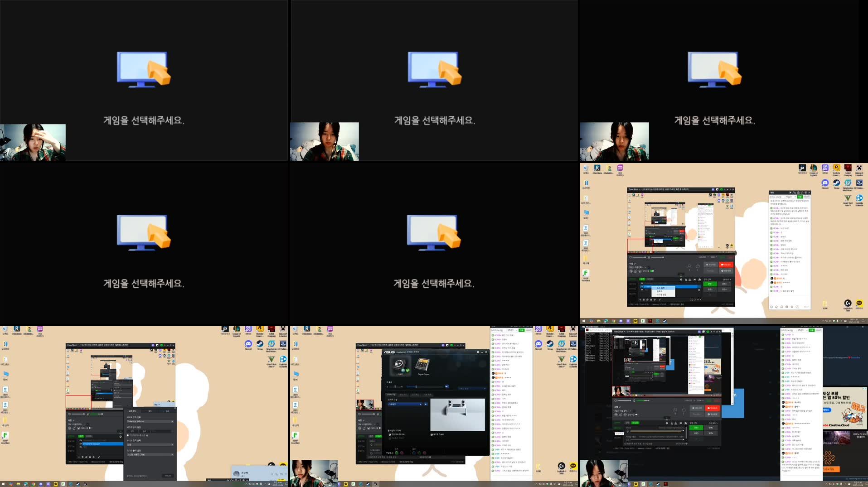Switch to the Digital Output tab in Realtek manager

[424, 366]
